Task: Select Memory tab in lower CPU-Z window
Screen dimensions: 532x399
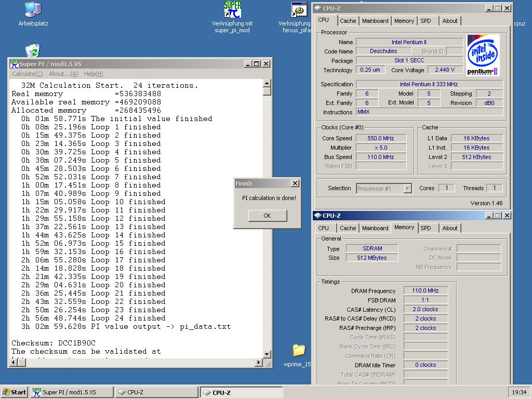Action: pos(404,228)
